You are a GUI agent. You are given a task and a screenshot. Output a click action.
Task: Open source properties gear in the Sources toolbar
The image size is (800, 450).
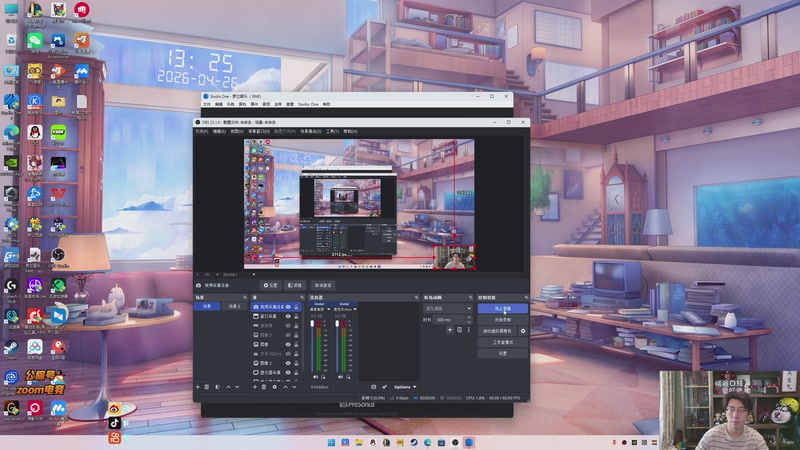point(274,387)
